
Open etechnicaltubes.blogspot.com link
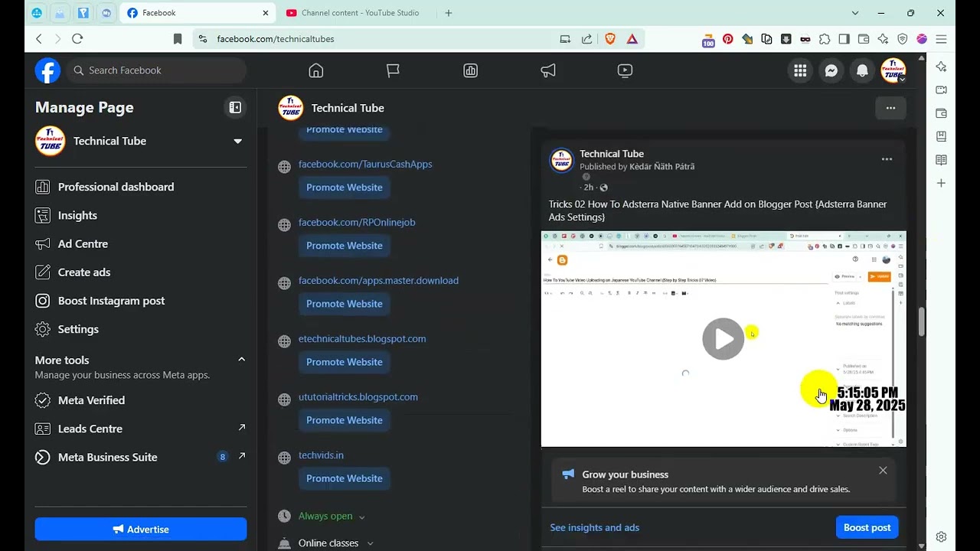[362, 339]
